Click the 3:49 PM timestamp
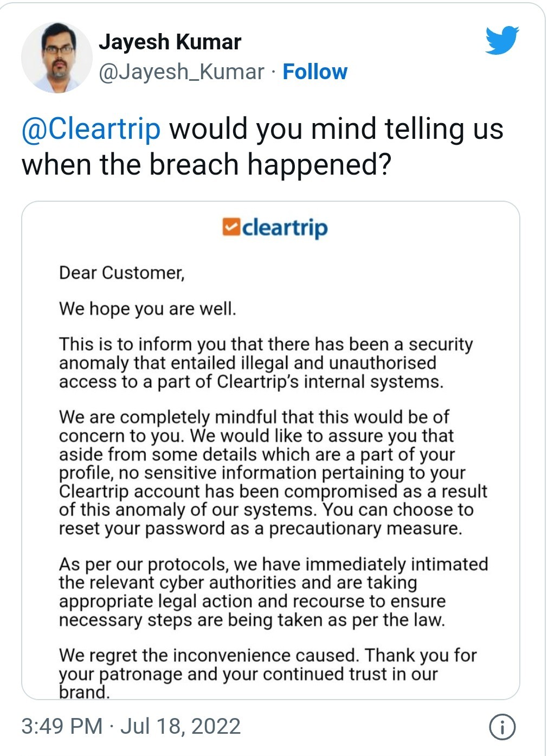 [62, 726]
